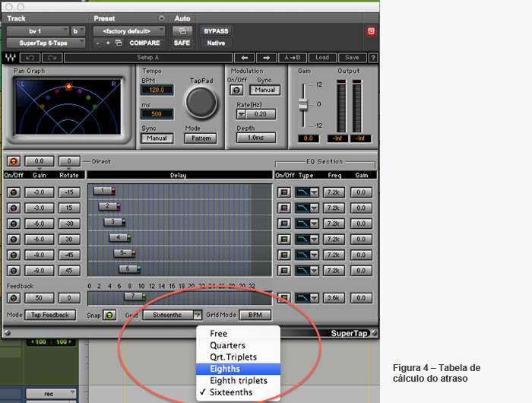Go to next preset with right arrow

click(266, 58)
